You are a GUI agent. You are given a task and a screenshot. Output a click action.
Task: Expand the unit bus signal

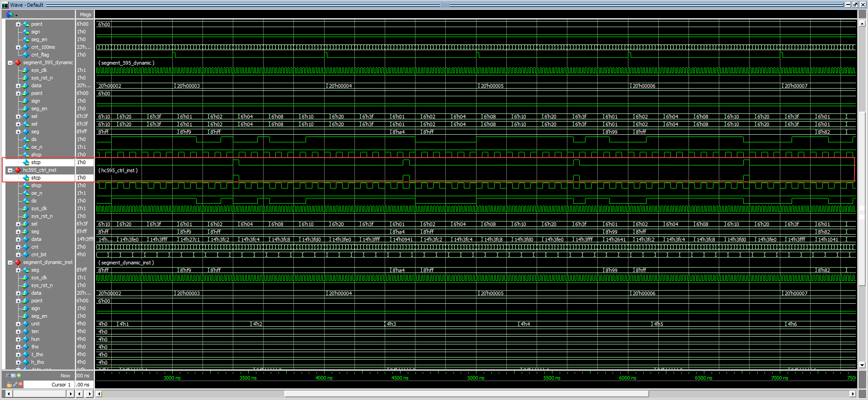18,324
